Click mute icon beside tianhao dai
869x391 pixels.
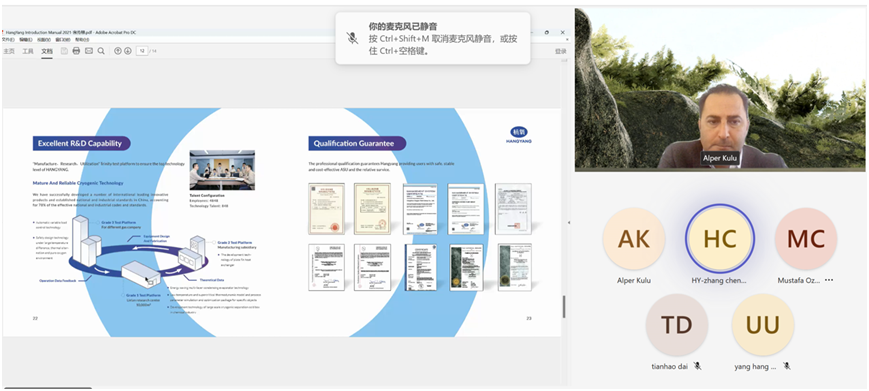(x=697, y=366)
